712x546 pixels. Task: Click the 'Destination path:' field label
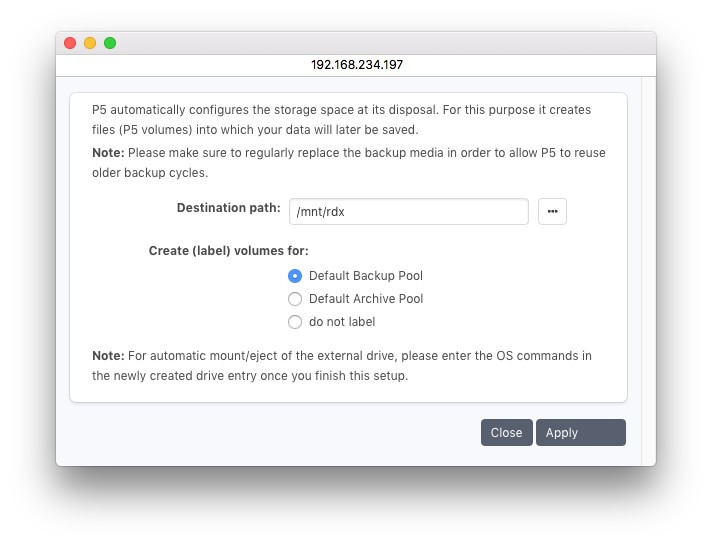(x=228, y=208)
